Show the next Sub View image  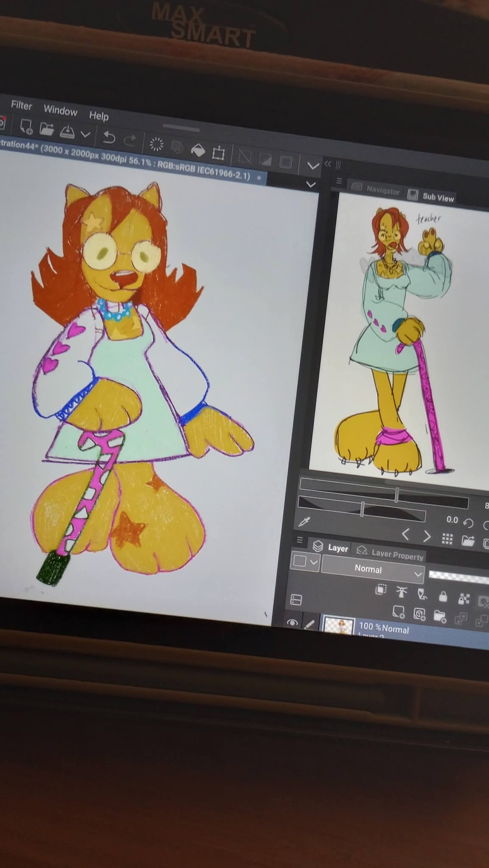(x=426, y=536)
